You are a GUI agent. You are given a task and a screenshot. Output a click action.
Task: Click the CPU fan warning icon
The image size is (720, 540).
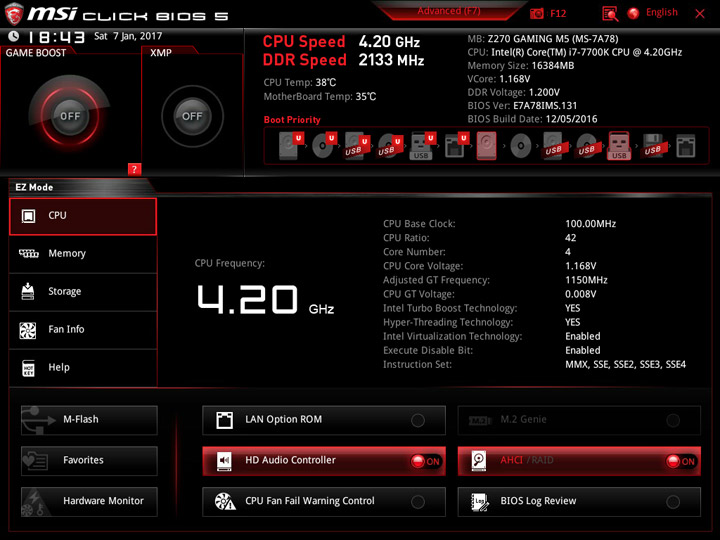pyautogui.click(x=225, y=501)
